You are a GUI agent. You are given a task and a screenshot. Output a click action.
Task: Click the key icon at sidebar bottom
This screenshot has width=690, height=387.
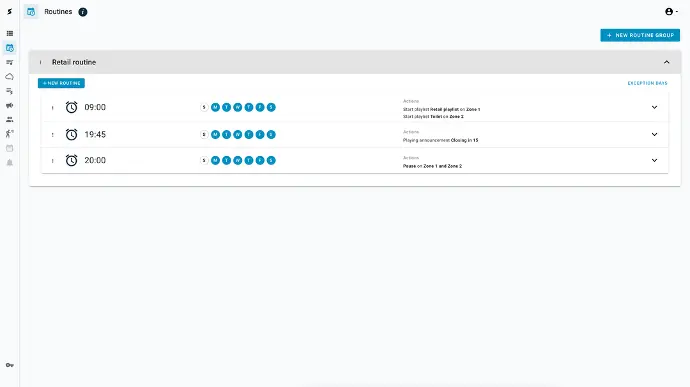(10, 365)
